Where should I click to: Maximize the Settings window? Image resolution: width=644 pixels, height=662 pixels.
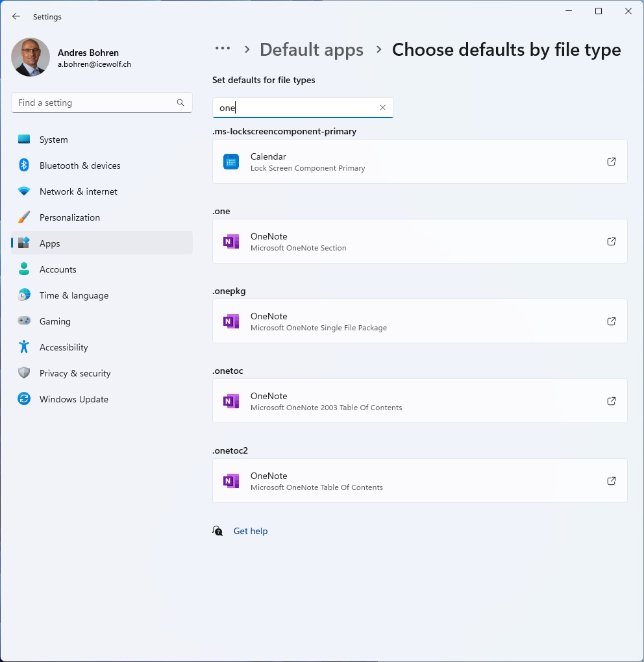click(599, 11)
